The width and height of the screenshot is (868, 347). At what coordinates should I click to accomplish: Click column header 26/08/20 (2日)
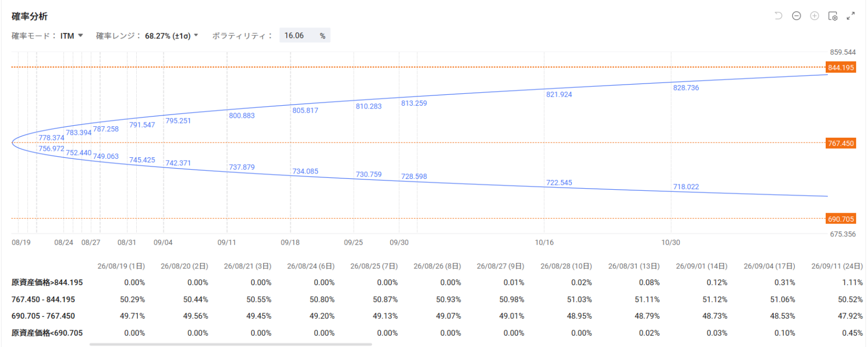click(184, 266)
